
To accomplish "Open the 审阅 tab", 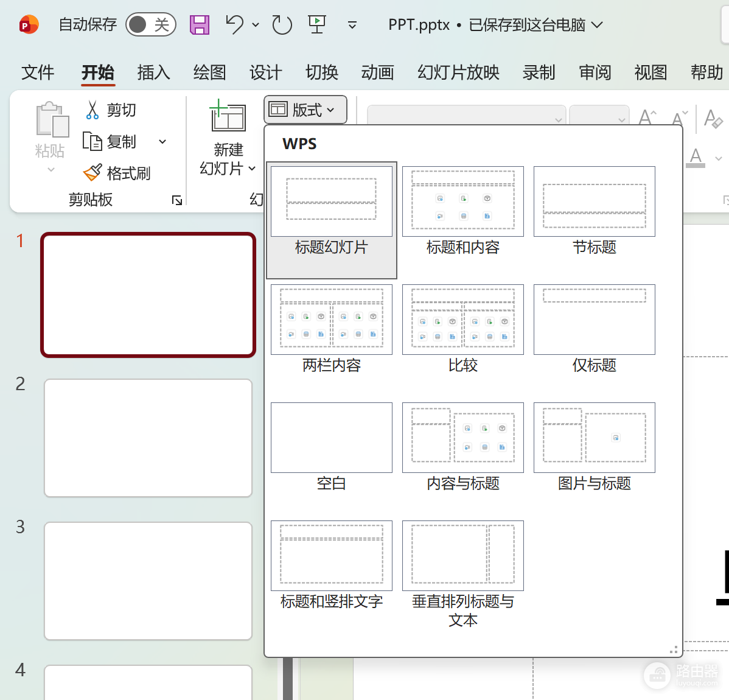I will tap(595, 72).
